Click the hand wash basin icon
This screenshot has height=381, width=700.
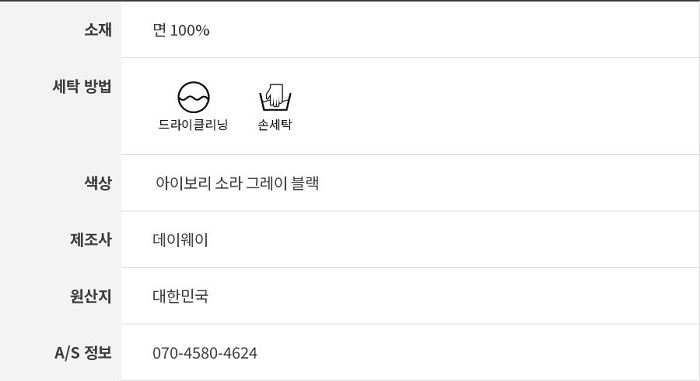275,97
